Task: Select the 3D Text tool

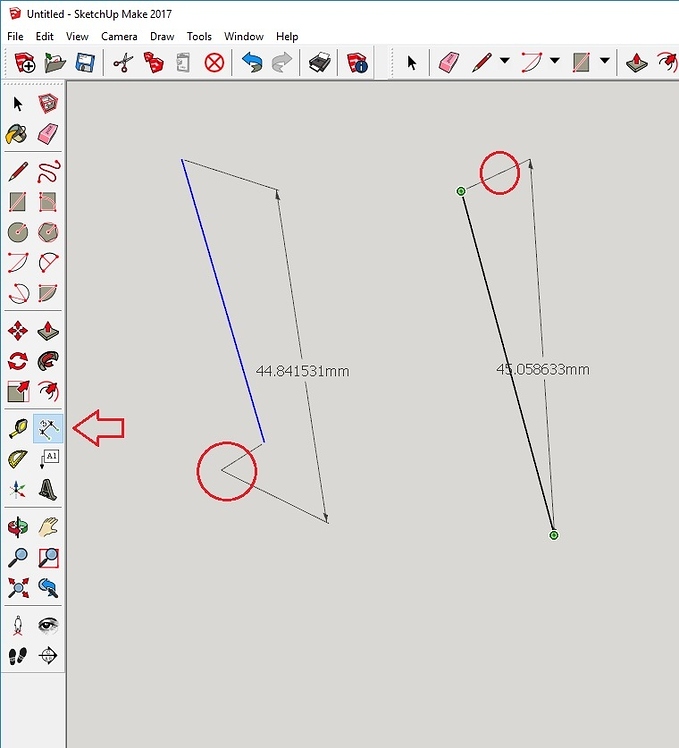Action: tap(48, 489)
